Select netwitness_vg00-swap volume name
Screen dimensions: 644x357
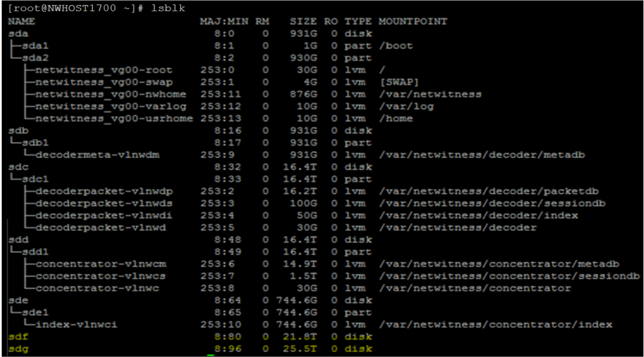[x=104, y=82]
